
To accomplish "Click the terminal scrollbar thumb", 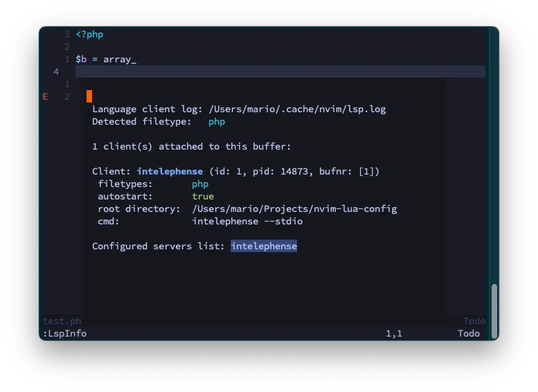I will click(x=494, y=312).
